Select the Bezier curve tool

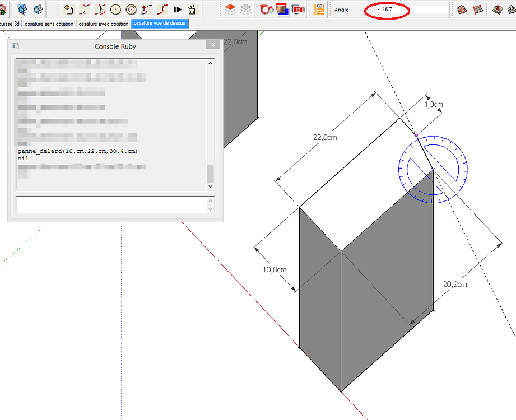(85, 8)
